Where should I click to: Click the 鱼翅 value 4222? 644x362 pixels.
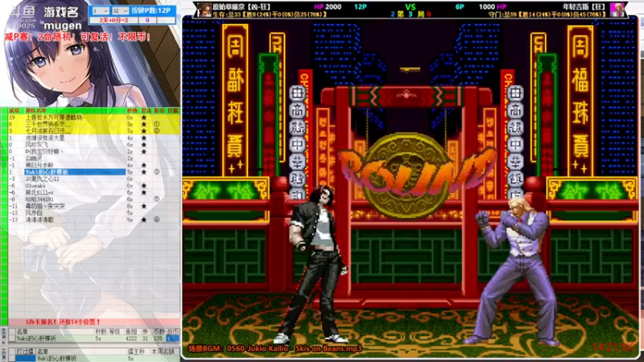tap(131, 339)
